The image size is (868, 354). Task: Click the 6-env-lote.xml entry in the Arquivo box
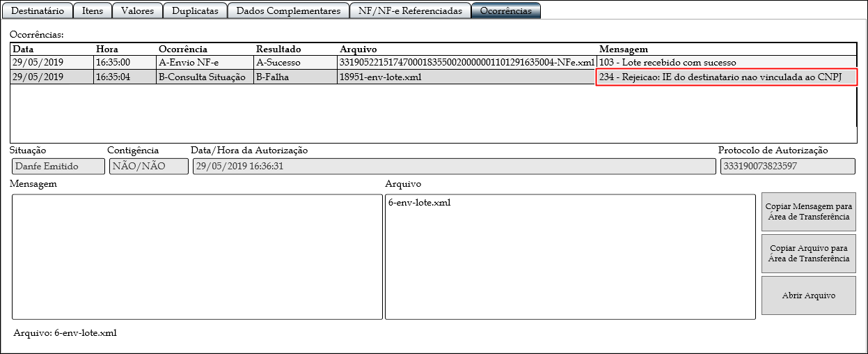click(x=419, y=203)
